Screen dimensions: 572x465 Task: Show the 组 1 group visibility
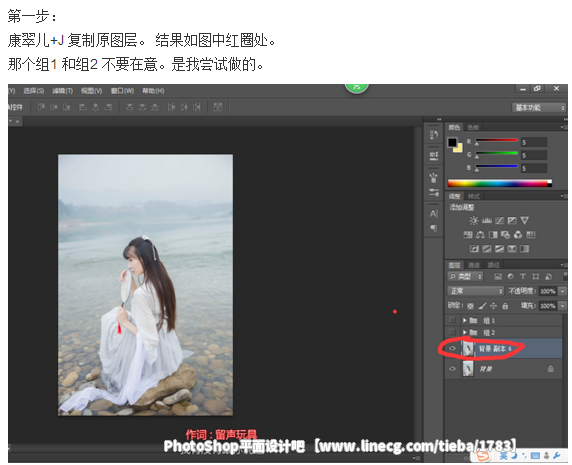452,320
